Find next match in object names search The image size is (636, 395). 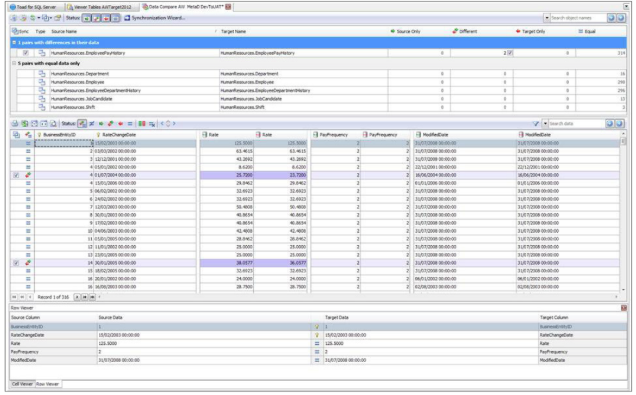pyautogui.click(x=621, y=18)
